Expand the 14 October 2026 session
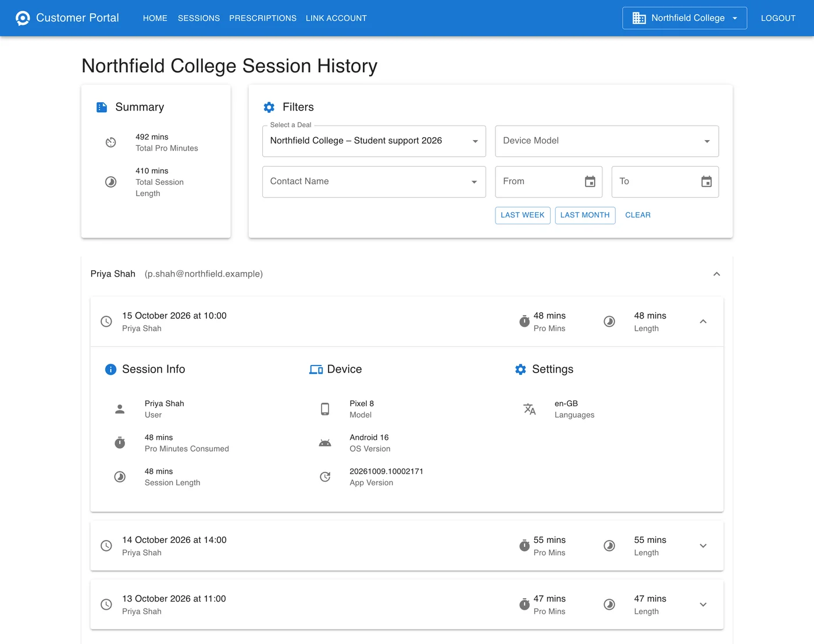 [703, 546]
